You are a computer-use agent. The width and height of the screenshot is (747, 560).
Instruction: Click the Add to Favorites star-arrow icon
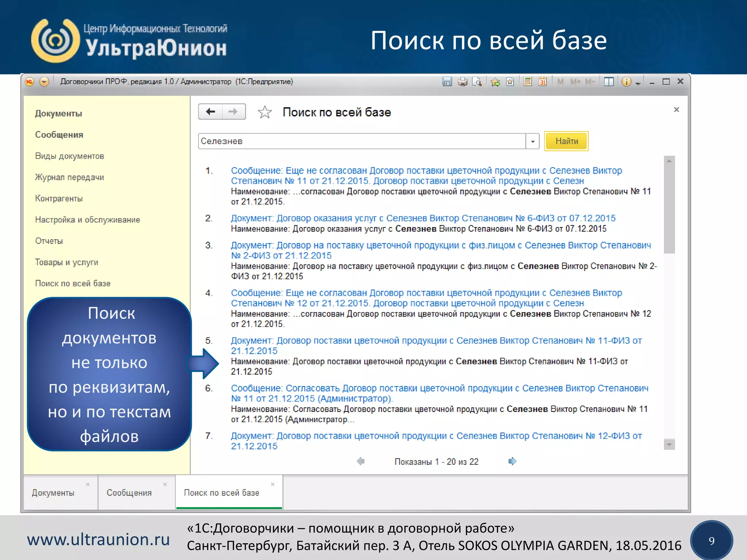[495, 82]
